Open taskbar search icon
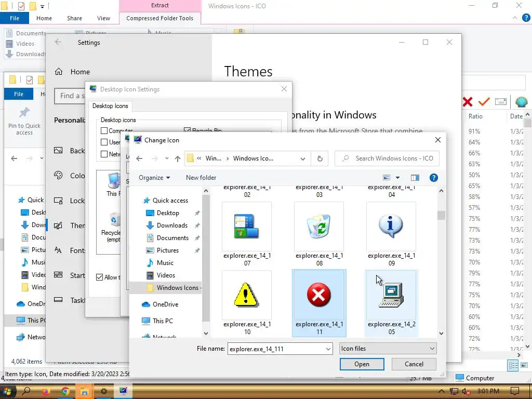The image size is (532, 399). pos(26,391)
